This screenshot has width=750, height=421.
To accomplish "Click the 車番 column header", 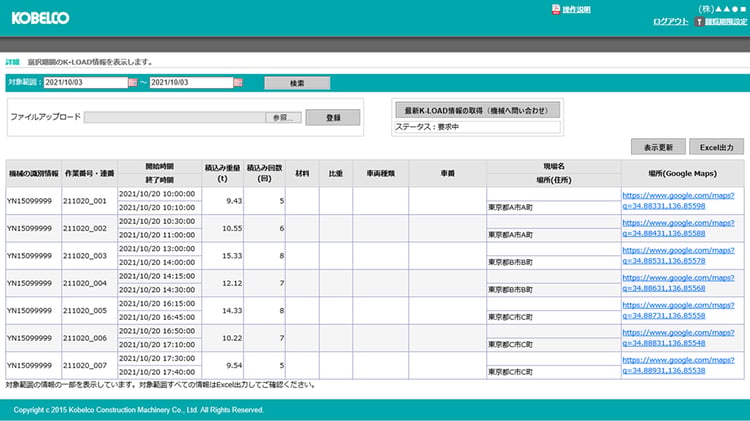I will click(x=448, y=174).
